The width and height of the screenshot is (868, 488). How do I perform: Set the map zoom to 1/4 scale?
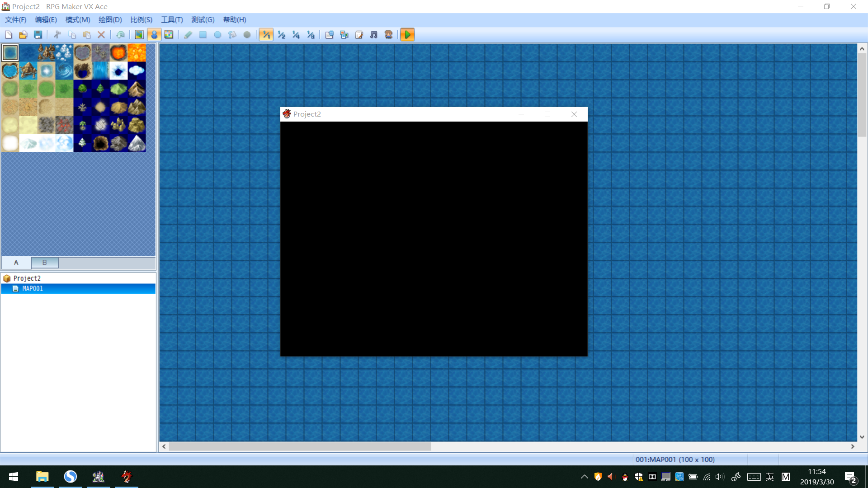coord(296,35)
